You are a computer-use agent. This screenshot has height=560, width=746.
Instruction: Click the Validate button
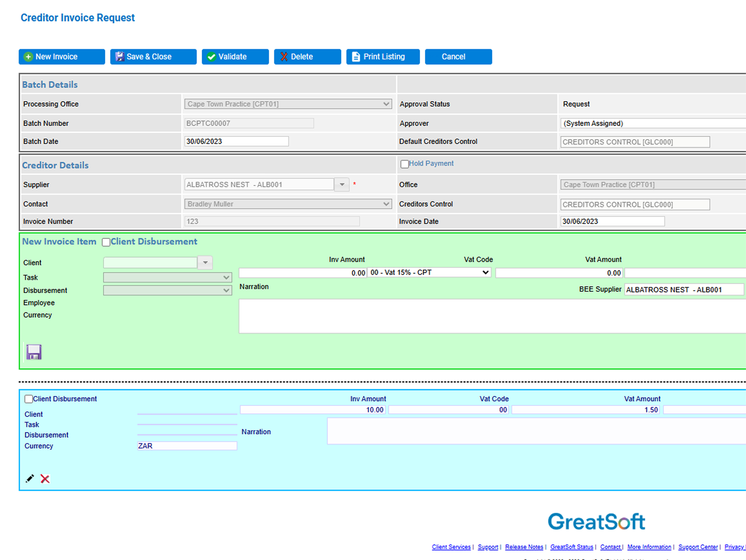click(x=235, y=57)
